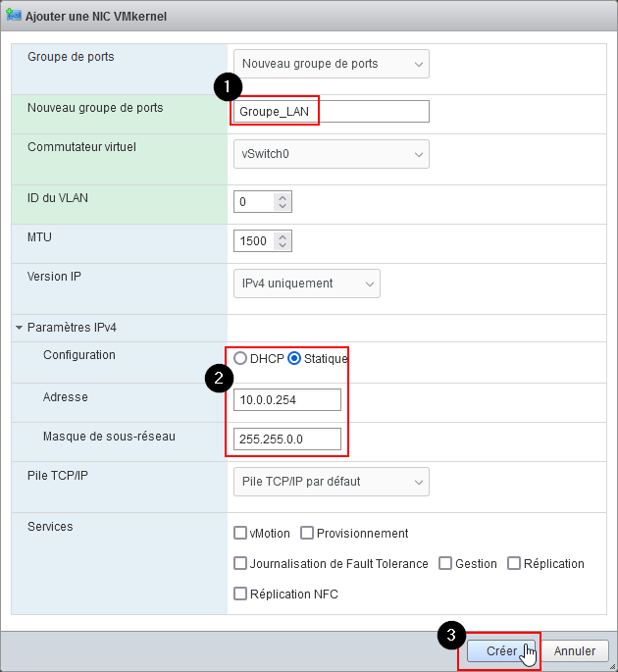This screenshot has height=672, width=618.
Task: Enable the Provisionnement service checkbox
Action: pyautogui.click(x=307, y=533)
